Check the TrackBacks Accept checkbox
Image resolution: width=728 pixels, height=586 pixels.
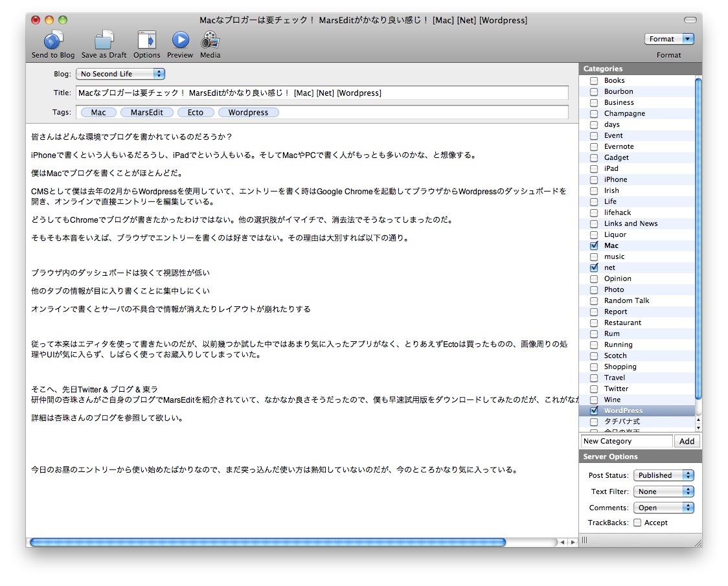pyautogui.click(x=637, y=523)
